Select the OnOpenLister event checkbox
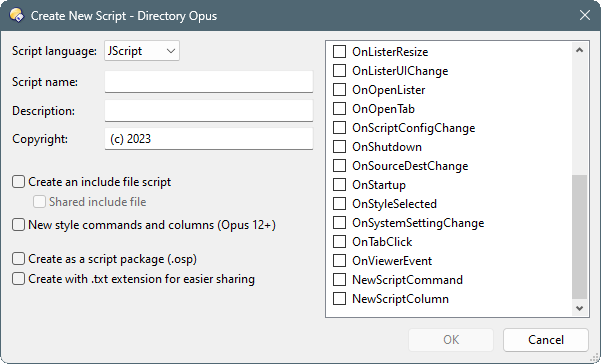Screen dimensions: 601x364 point(339,90)
